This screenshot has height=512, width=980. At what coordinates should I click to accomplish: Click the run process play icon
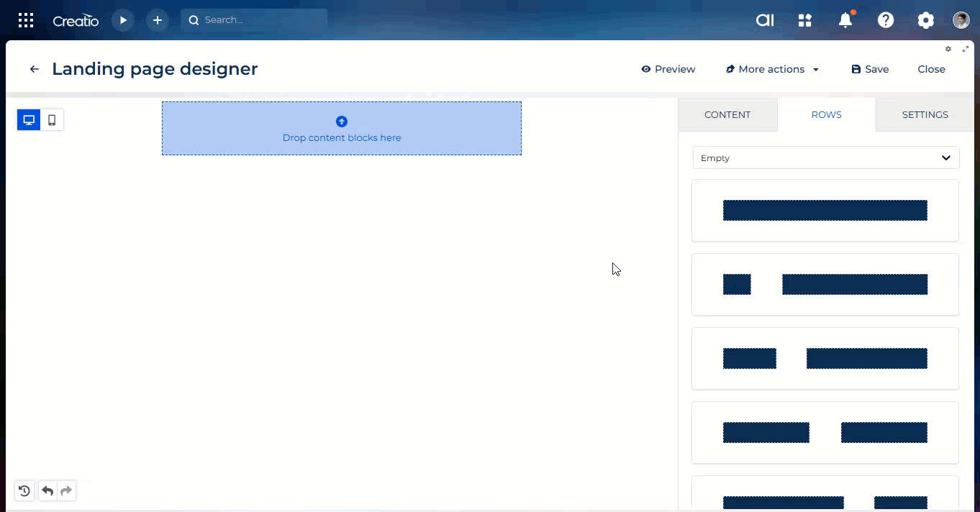point(123,20)
